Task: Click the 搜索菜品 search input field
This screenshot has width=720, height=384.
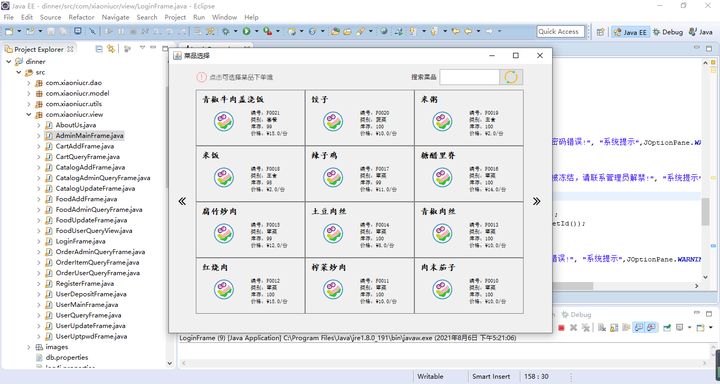Action: [469, 77]
